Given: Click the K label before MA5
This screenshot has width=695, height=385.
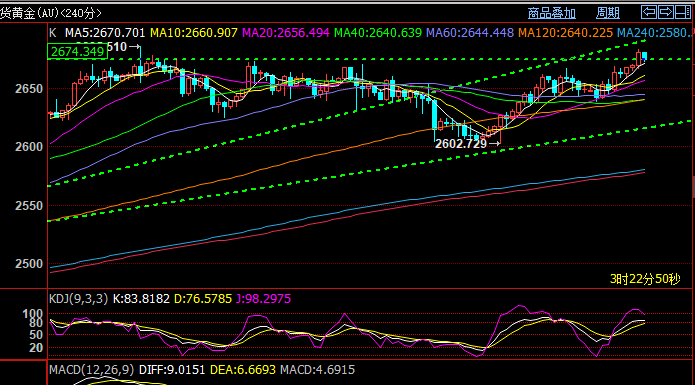Looking at the screenshot, I should click(53, 33).
